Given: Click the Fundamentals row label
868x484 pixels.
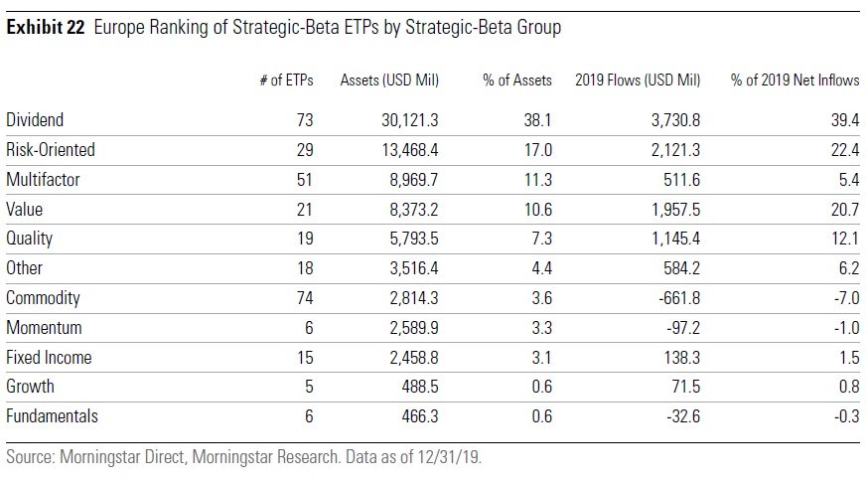Looking at the screenshot, I should tap(52, 416).
